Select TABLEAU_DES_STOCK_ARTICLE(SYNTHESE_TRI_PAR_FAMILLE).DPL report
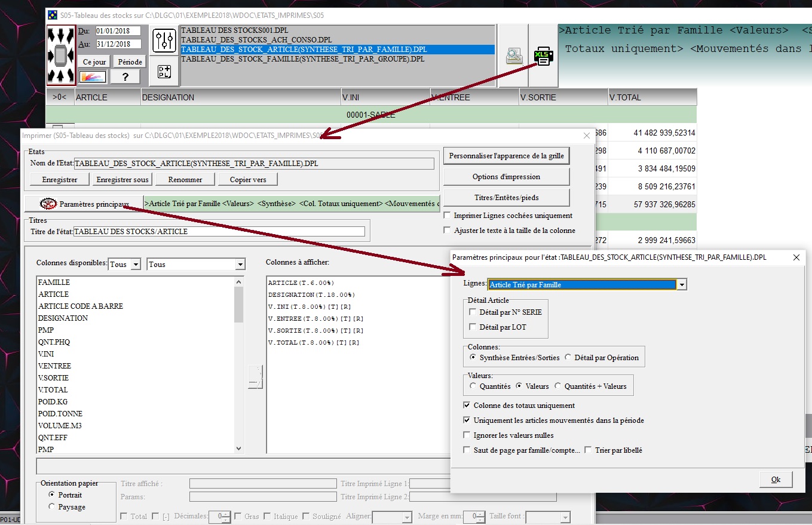The image size is (812, 525). click(337, 49)
